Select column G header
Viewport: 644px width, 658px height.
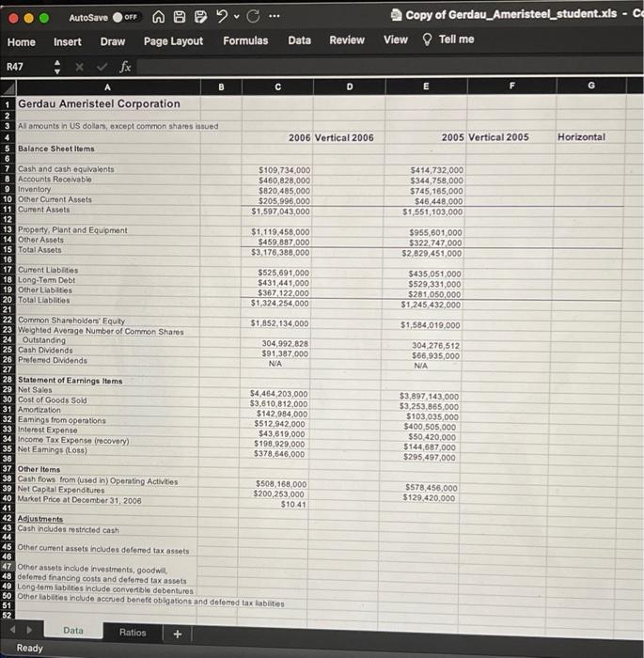coord(591,86)
